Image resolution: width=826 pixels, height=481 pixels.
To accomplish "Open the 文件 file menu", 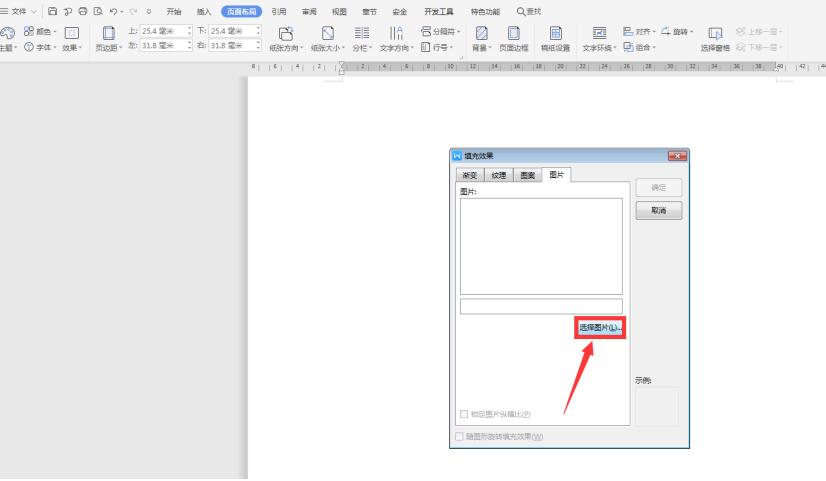I will point(18,11).
